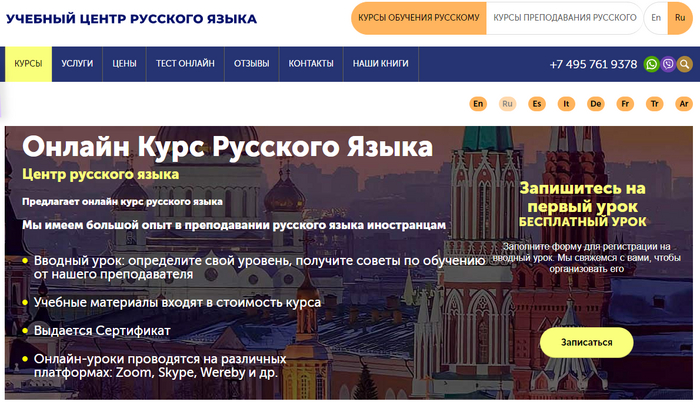This screenshot has height=408, width=700.
Task: Open the WhatsApp contact icon
Action: pos(652,64)
